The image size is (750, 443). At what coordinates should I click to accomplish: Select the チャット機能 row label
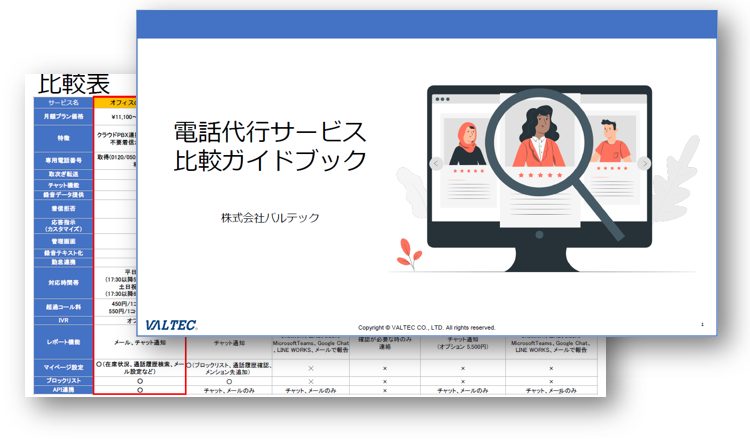64,185
